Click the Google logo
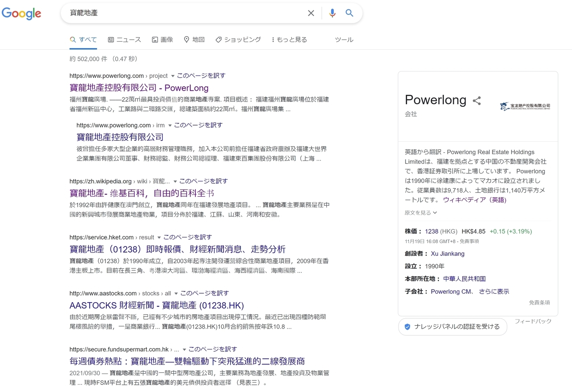572x392 pixels. pyautogui.click(x=21, y=13)
